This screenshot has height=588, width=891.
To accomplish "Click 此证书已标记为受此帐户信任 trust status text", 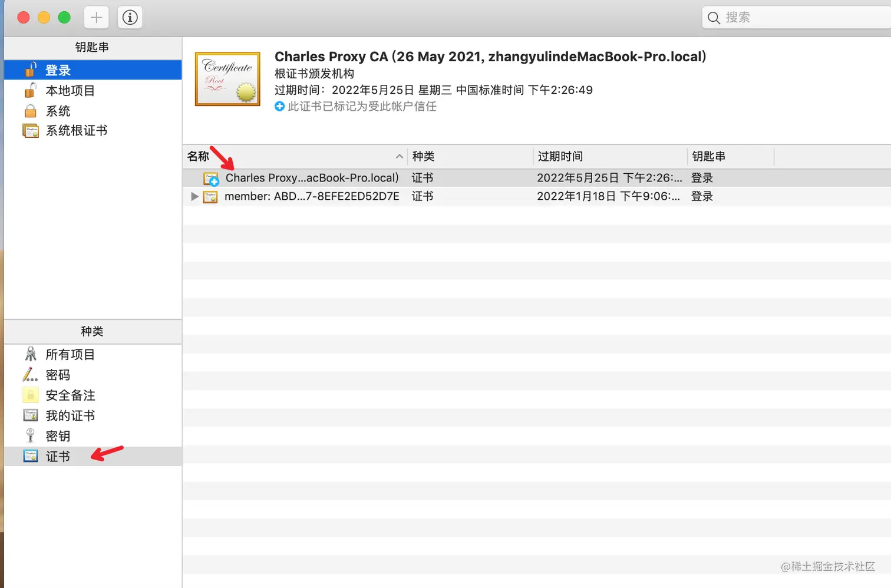I will click(362, 106).
